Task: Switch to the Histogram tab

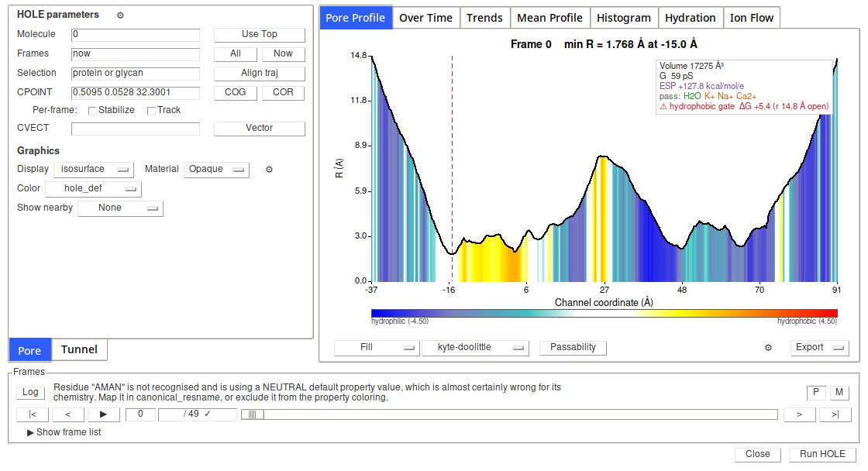Action: point(624,18)
